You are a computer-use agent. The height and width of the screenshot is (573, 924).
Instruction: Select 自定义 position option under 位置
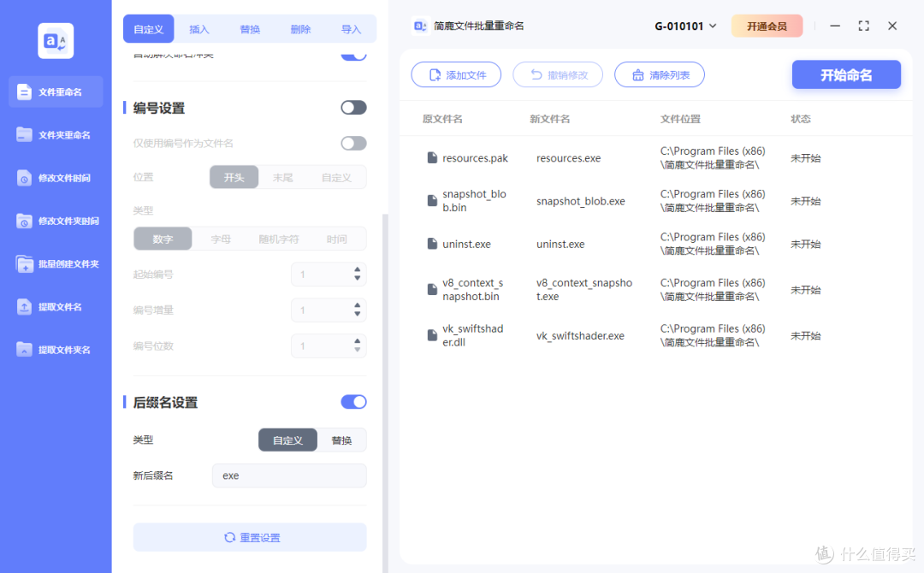336,177
